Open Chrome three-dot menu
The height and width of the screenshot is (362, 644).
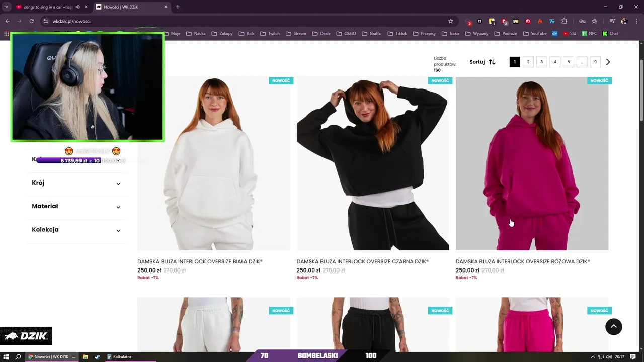[x=636, y=21]
